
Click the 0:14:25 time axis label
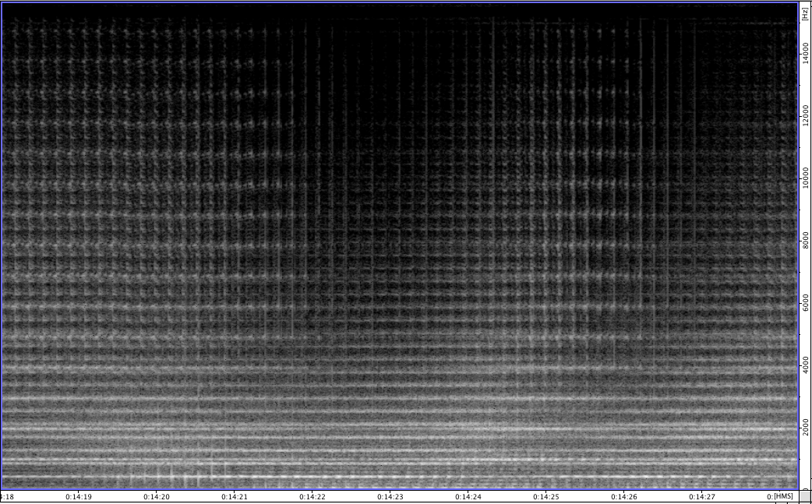tap(545, 497)
